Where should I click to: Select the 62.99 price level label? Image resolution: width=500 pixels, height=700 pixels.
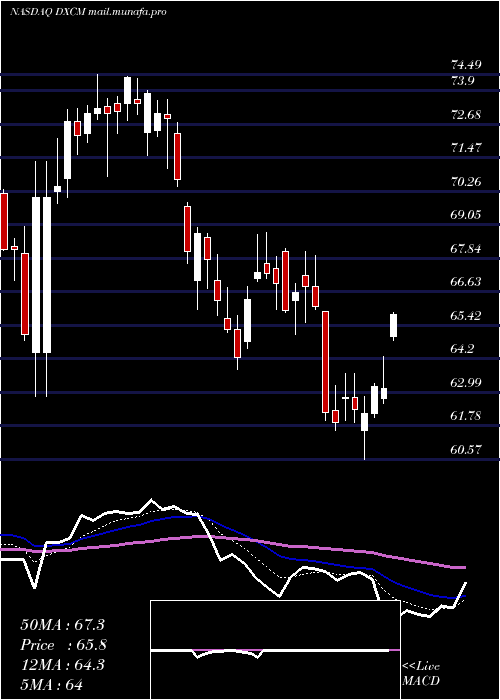coord(467,383)
